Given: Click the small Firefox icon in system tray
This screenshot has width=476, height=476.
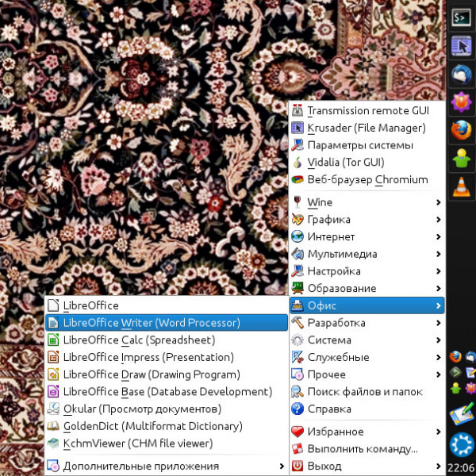Looking at the screenshot, I should point(455,357).
